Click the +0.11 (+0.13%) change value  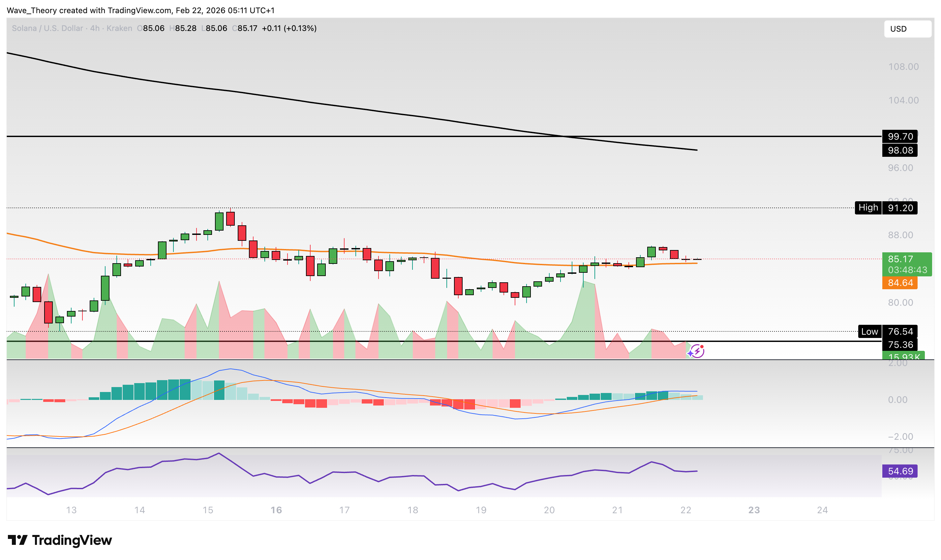tap(289, 28)
